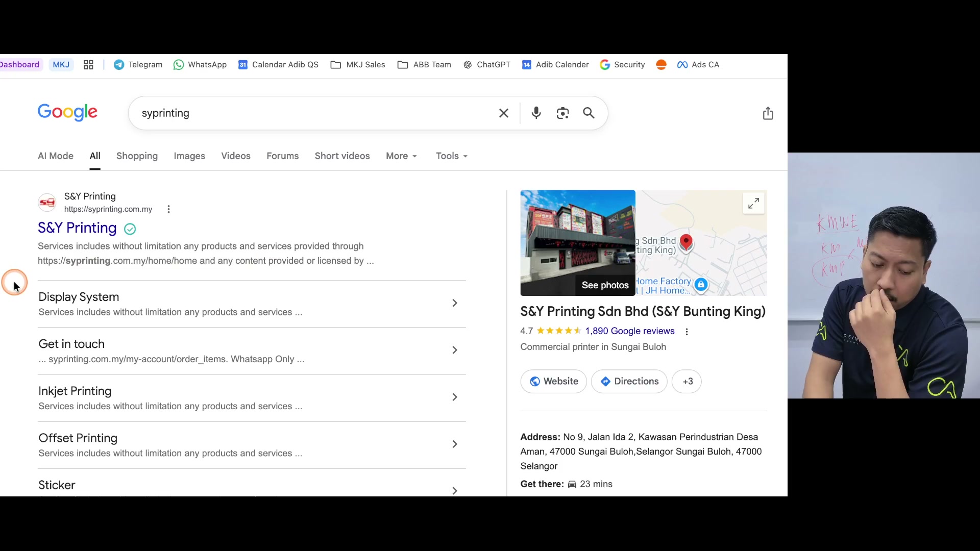
Task: Open the WhatsApp bookmark
Action: coord(200,65)
